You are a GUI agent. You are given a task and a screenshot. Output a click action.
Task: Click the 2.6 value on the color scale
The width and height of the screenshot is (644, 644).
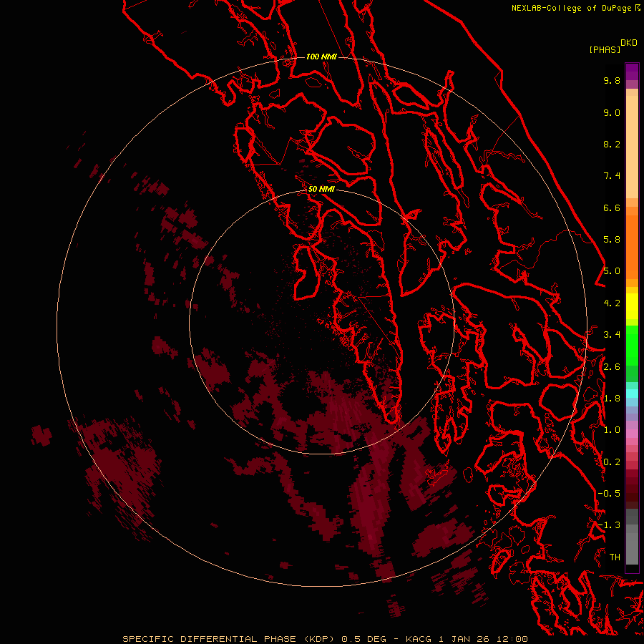point(612,367)
